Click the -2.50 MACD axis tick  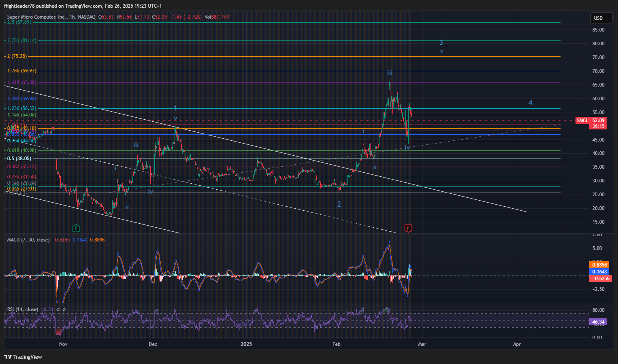598,289
